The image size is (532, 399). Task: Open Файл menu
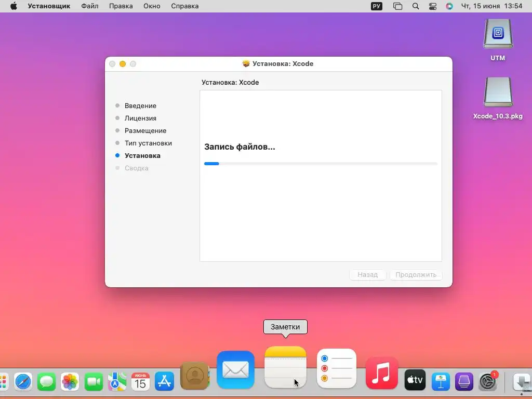coord(90,6)
